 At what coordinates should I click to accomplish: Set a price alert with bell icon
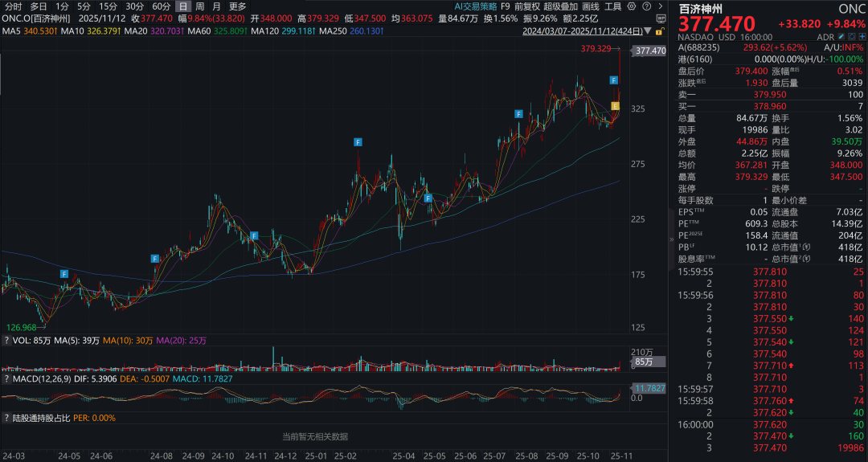pos(851,36)
